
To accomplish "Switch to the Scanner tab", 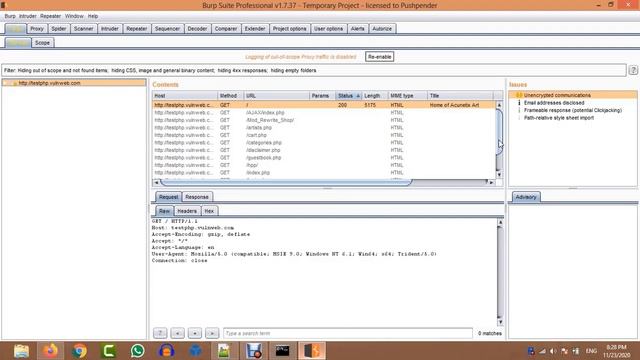I will point(84,29).
